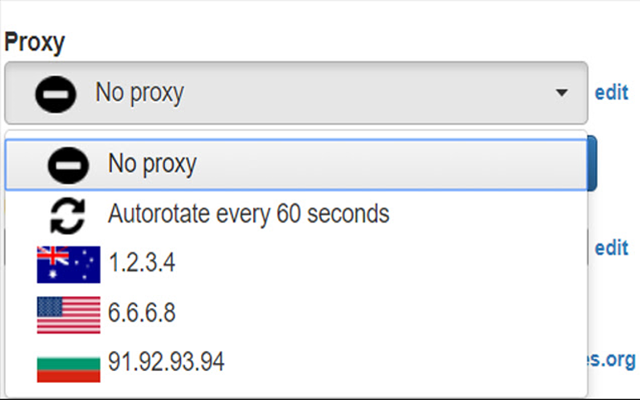Select proxy 91.92.93.94 from the list
This screenshot has height=400, width=640.
tap(296, 363)
